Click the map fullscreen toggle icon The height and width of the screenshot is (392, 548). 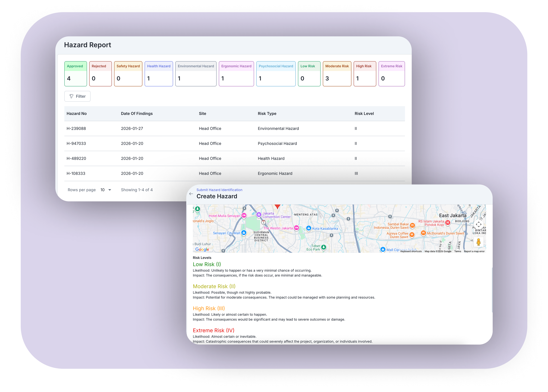coord(478,224)
